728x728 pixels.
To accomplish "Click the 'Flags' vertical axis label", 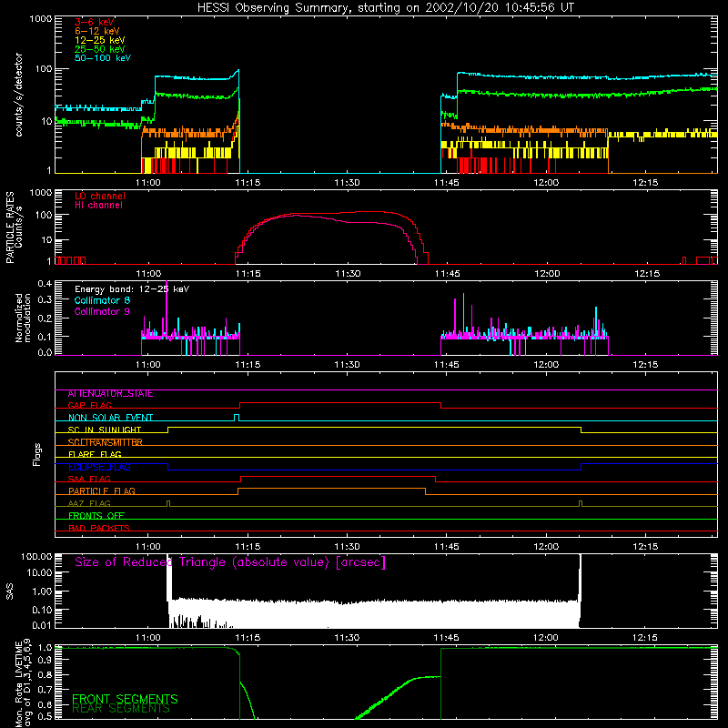I will click(36, 454).
